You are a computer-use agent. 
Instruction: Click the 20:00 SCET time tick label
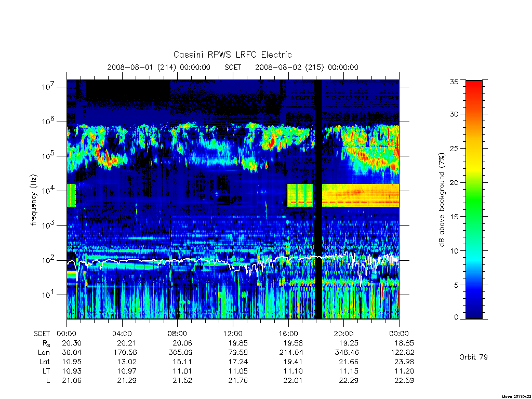(x=344, y=334)
